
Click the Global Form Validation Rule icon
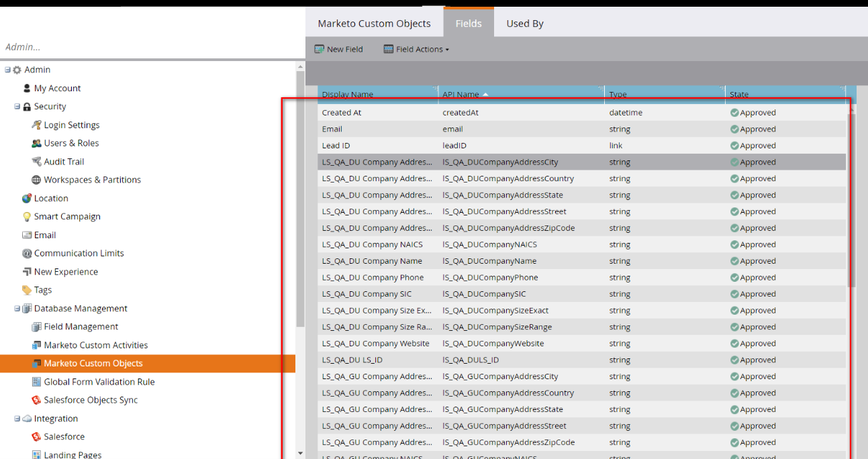37,382
